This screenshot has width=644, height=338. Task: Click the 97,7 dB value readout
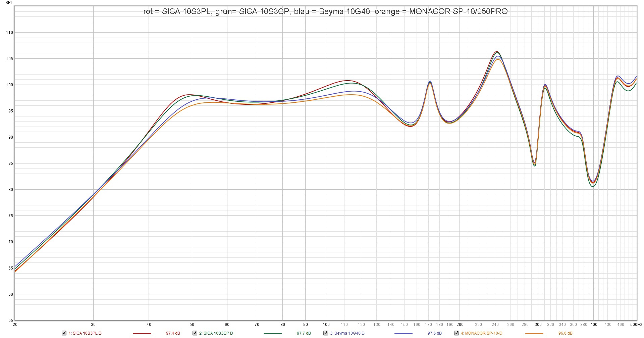(x=304, y=333)
